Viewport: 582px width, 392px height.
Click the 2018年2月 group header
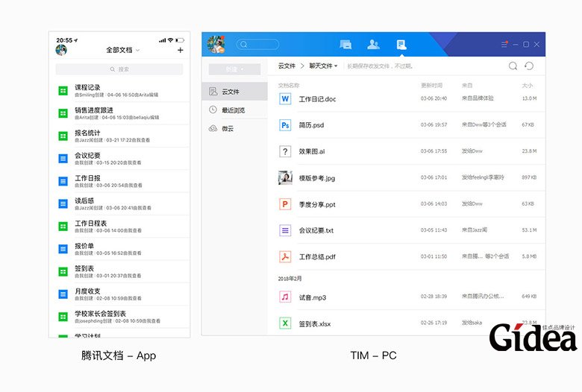point(290,278)
